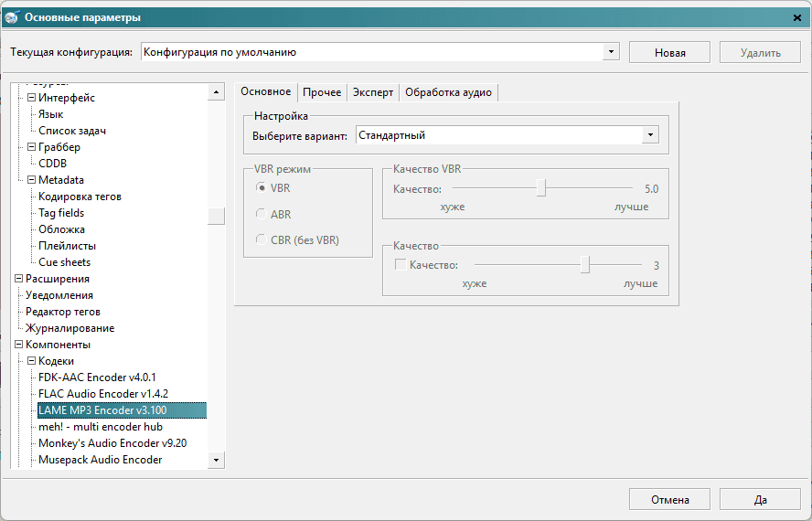Click the Удалить configuration button
Screen dimensions: 812x521
(760, 52)
